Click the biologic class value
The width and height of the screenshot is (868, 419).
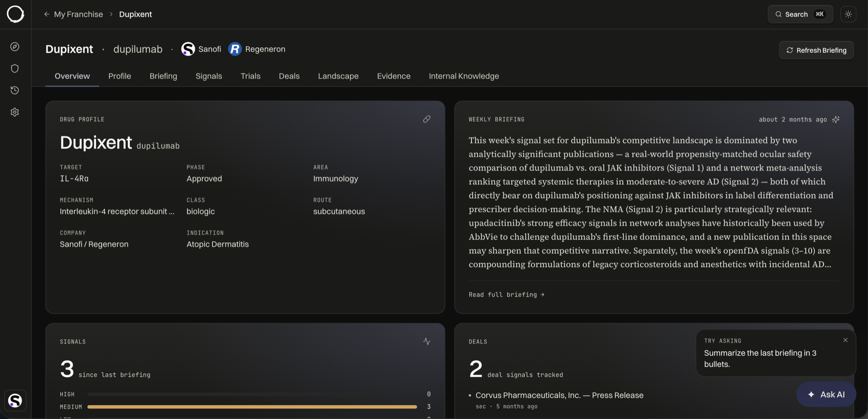click(x=201, y=211)
